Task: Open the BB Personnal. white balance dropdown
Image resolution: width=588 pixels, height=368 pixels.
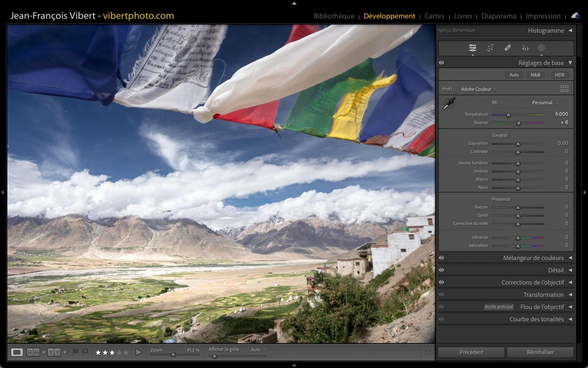Action: [545, 103]
